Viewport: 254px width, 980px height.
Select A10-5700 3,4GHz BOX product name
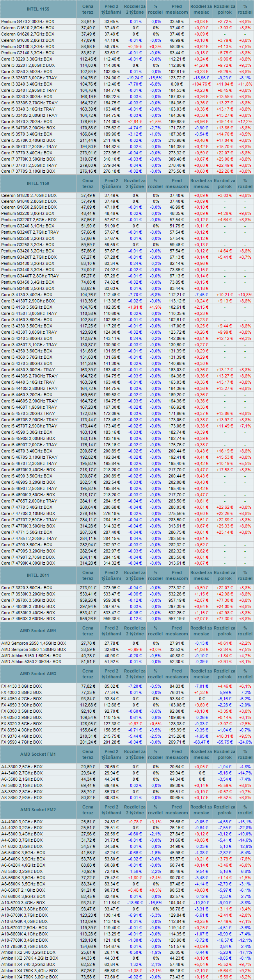point(23,903)
